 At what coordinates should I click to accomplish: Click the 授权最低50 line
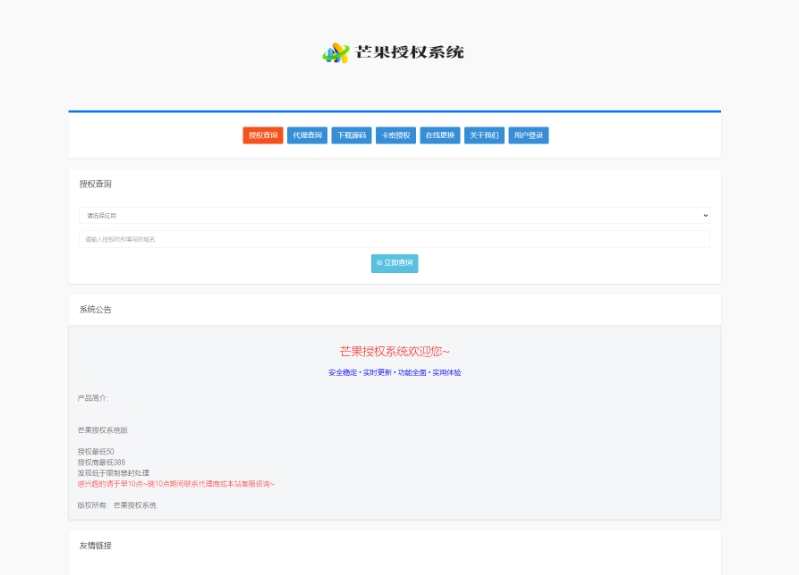(x=96, y=452)
